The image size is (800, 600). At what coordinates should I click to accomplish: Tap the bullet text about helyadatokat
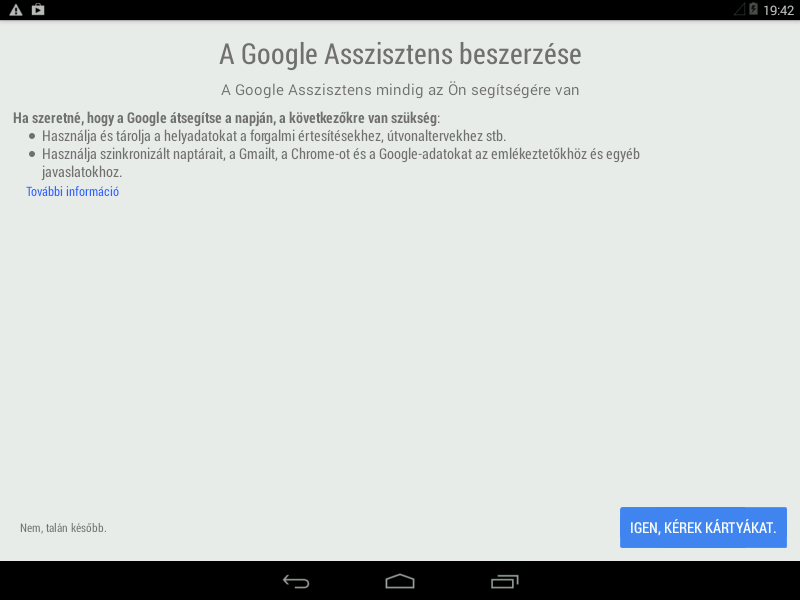coord(274,136)
